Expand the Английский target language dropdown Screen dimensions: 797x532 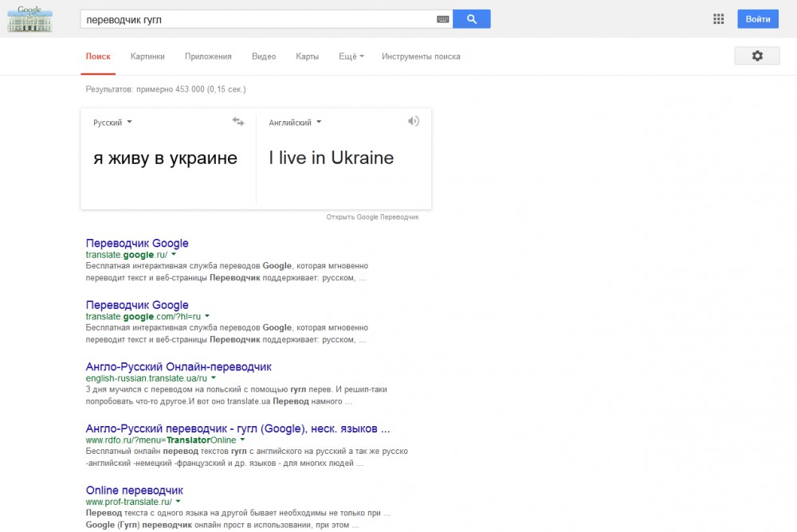click(295, 123)
